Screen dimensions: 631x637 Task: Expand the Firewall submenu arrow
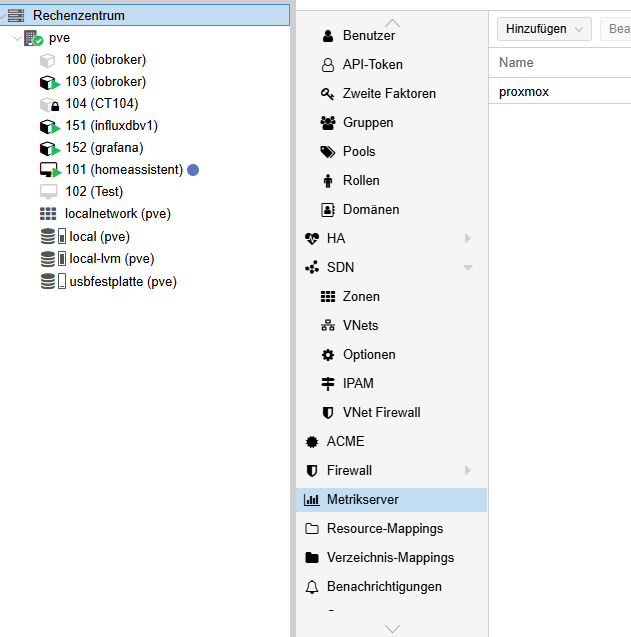(468, 470)
